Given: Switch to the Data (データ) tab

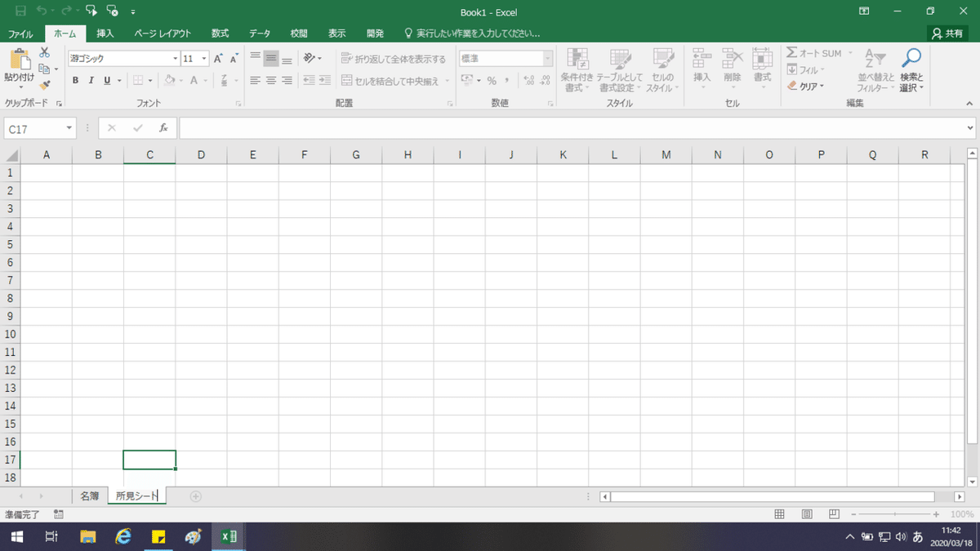Looking at the screenshot, I should (x=260, y=33).
